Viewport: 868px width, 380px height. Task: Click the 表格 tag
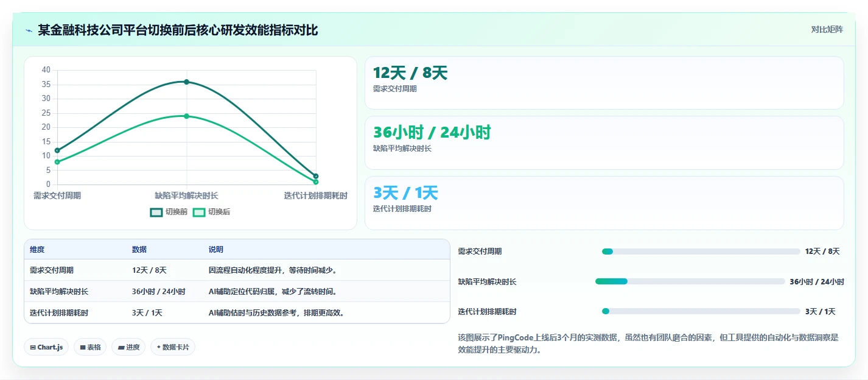coord(90,347)
